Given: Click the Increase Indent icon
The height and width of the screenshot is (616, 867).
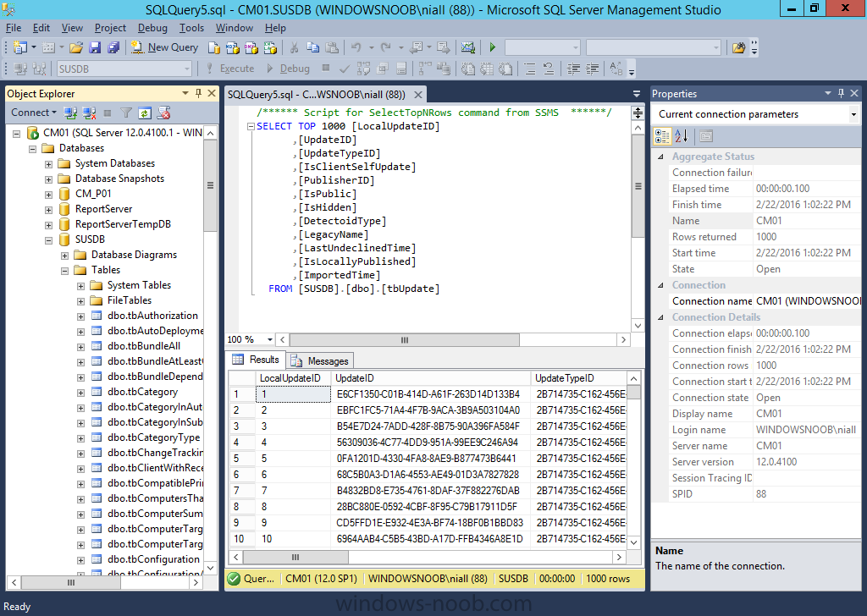Looking at the screenshot, I should (x=592, y=69).
